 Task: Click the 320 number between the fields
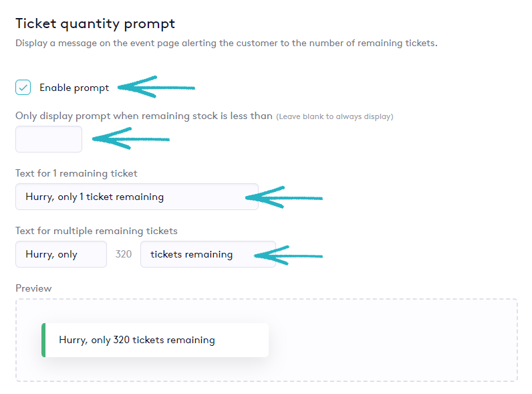point(124,254)
